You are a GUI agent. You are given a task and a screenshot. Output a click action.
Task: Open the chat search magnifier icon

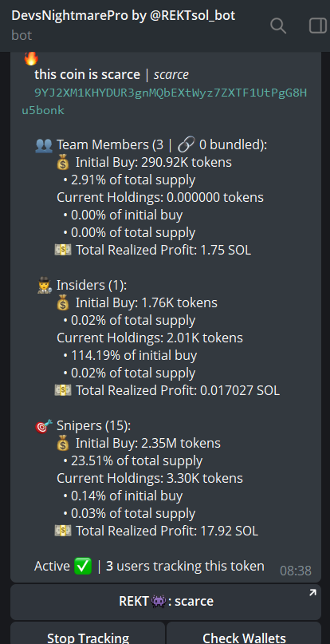[x=278, y=26]
